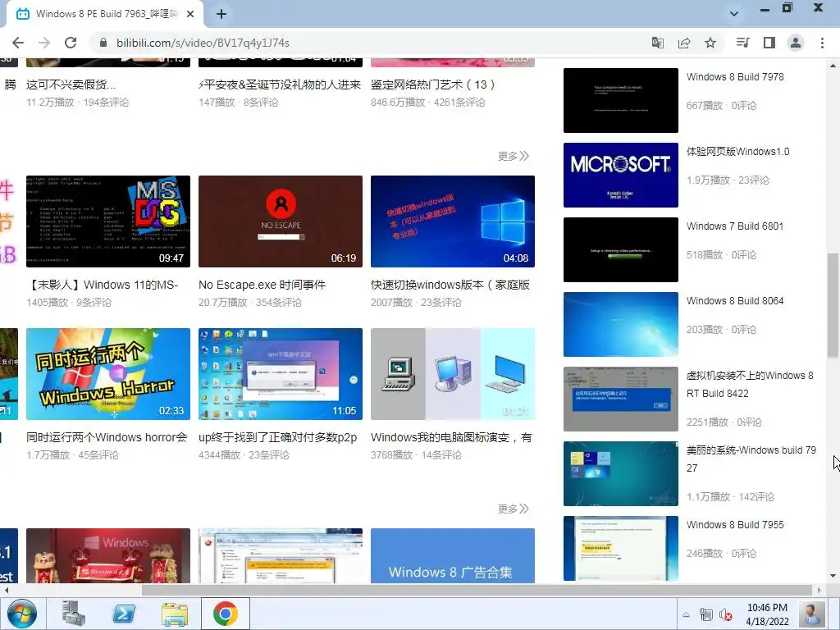The width and height of the screenshot is (840, 630).
Task: Select the Windows 8 PE Build 7963 tab
Action: 104,14
